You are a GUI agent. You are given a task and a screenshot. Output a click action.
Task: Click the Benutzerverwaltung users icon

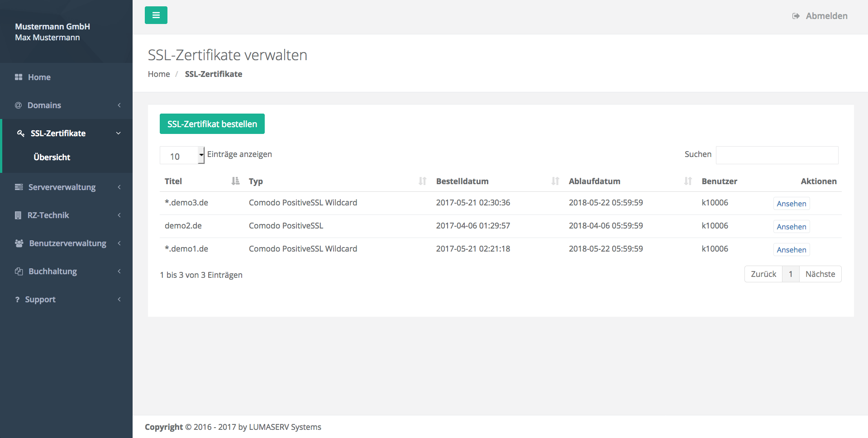[x=19, y=243]
